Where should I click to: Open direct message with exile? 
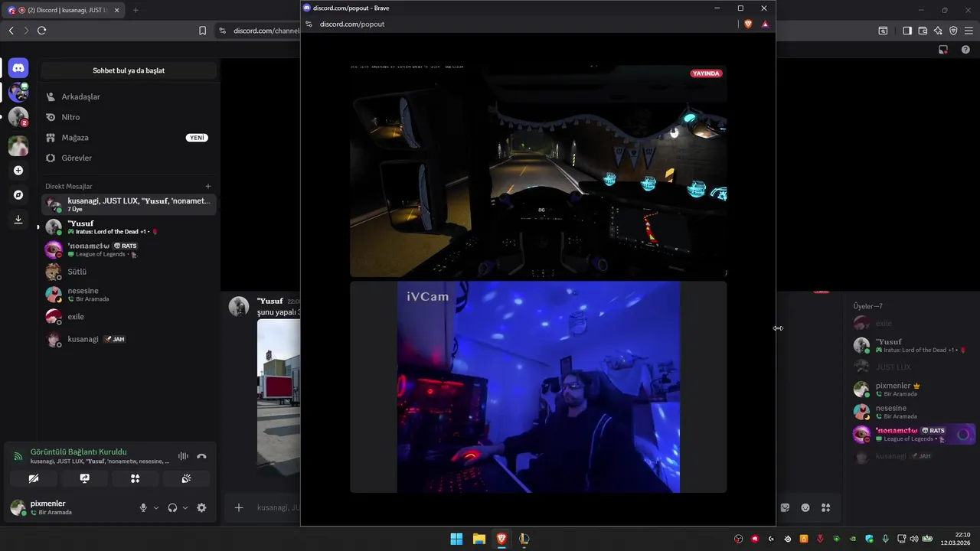tap(129, 316)
